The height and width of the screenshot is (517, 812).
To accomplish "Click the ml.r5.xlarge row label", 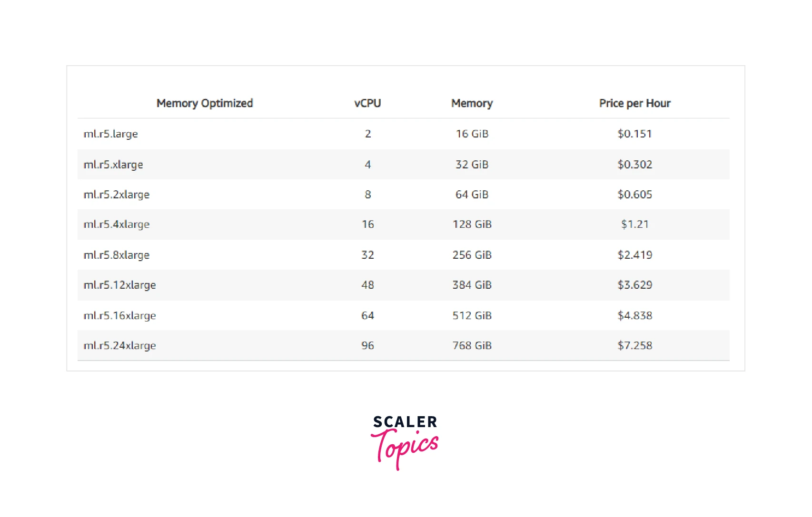I will click(113, 165).
